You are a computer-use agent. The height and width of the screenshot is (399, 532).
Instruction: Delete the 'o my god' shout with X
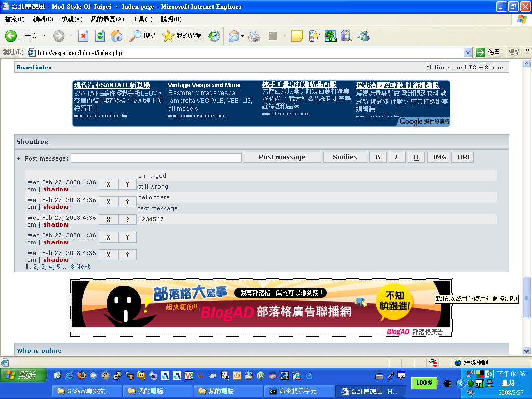click(108, 184)
